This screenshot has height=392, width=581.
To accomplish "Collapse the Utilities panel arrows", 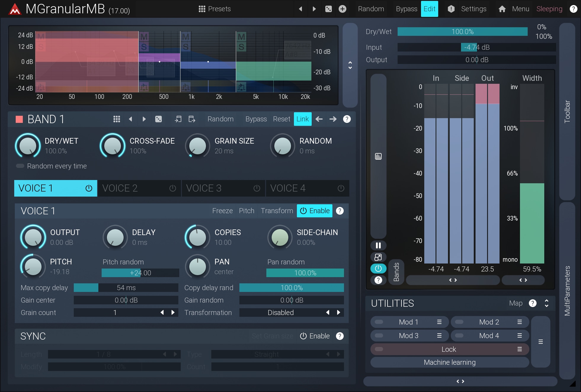I will pos(546,303).
